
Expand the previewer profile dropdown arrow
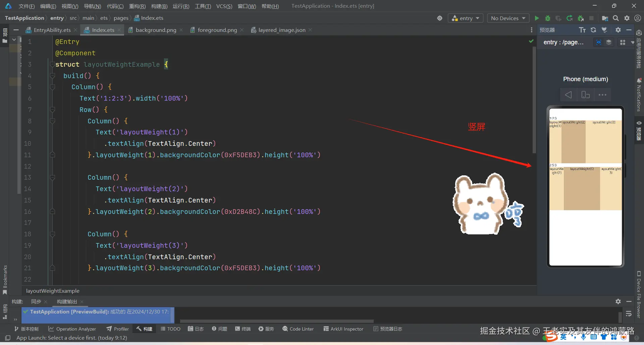pos(633,42)
